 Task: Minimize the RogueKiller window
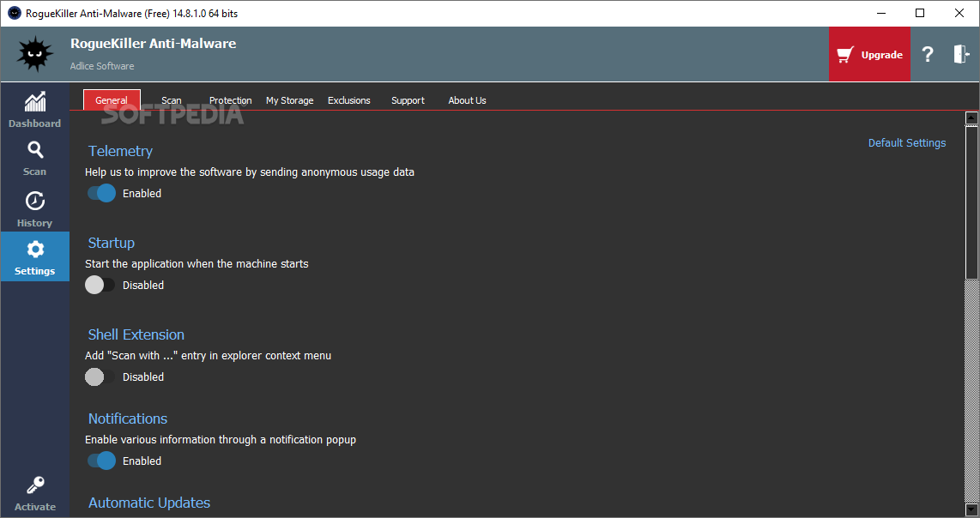pyautogui.click(x=881, y=13)
